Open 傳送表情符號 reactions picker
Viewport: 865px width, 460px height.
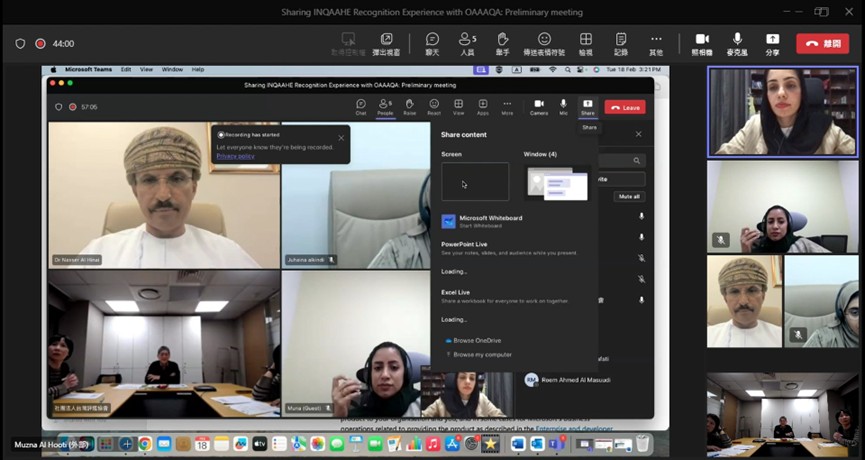(x=544, y=44)
